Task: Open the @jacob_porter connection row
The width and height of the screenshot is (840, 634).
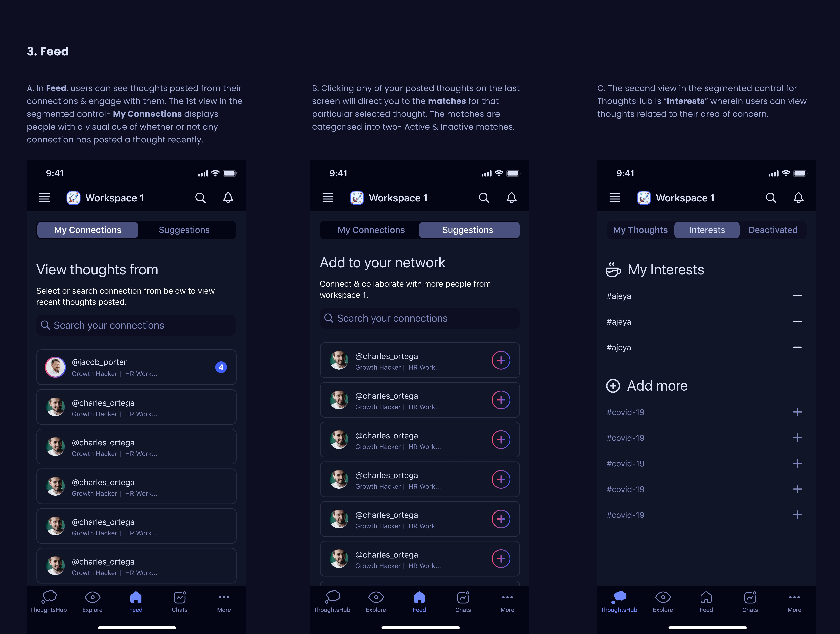Action: point(136,367)
